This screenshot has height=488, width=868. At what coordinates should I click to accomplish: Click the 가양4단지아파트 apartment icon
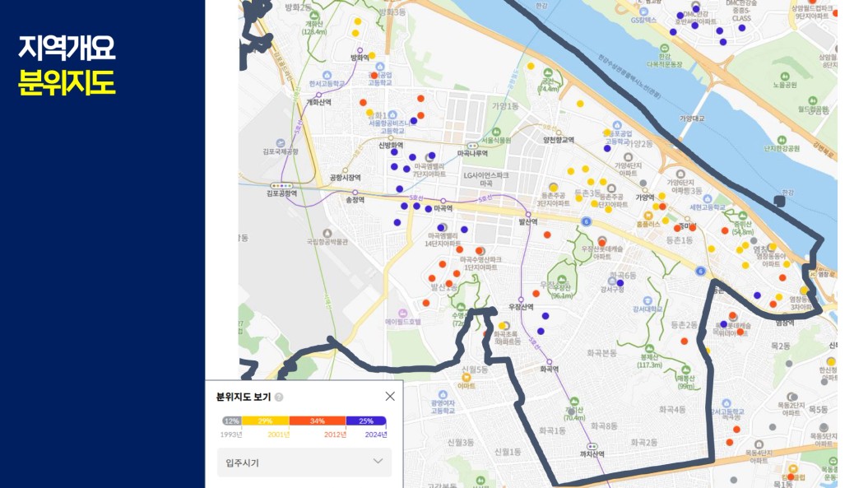point(628,157)
